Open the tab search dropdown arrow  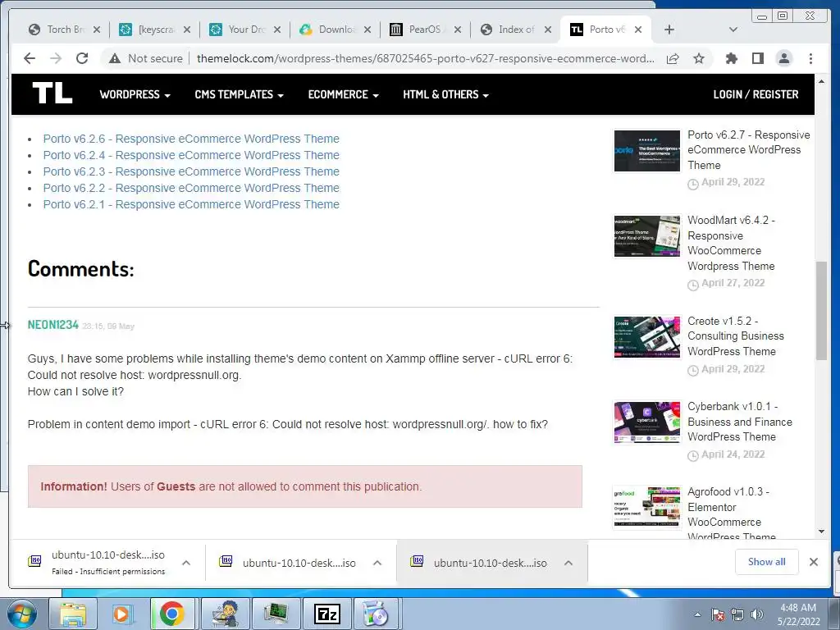pos(733,30)
